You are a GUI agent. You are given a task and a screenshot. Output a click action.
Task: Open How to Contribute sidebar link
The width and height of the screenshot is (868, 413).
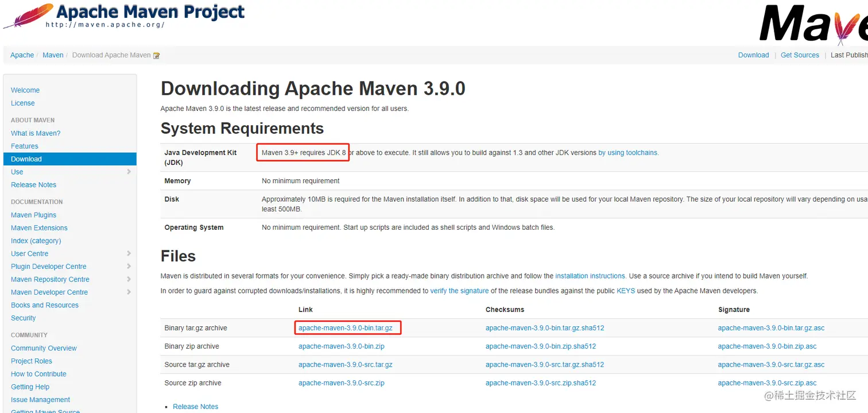(x=38, y=374)
